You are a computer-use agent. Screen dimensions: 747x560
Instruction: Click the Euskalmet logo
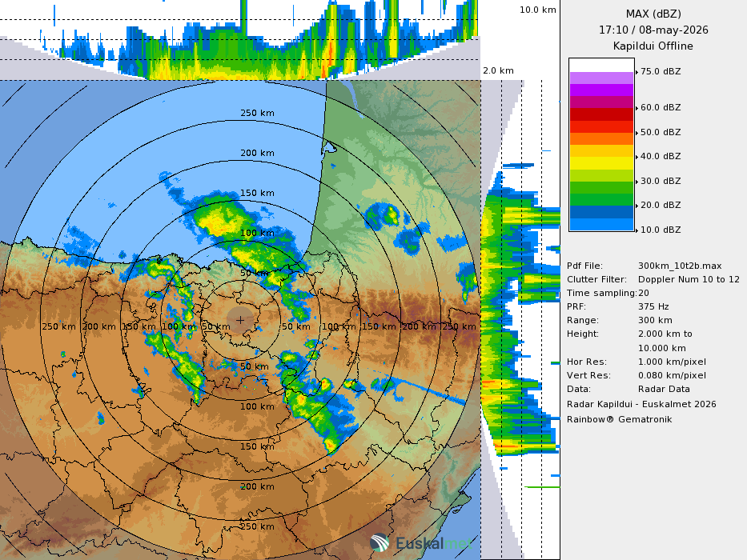pyautogui.click(x=421, y=543)
